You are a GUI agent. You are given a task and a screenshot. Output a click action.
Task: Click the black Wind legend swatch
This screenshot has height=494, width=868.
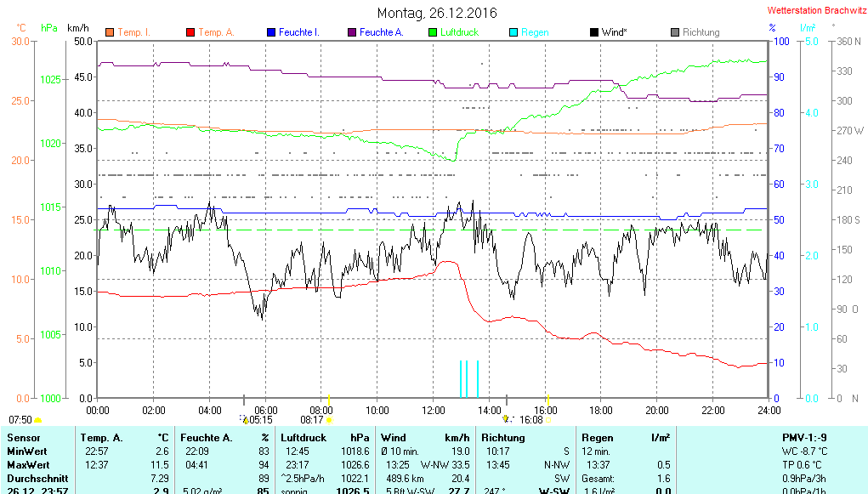coord(593,32)
